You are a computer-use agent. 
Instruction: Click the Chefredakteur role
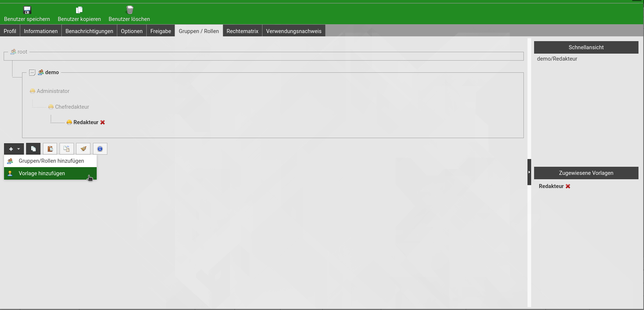coord(72,107)
